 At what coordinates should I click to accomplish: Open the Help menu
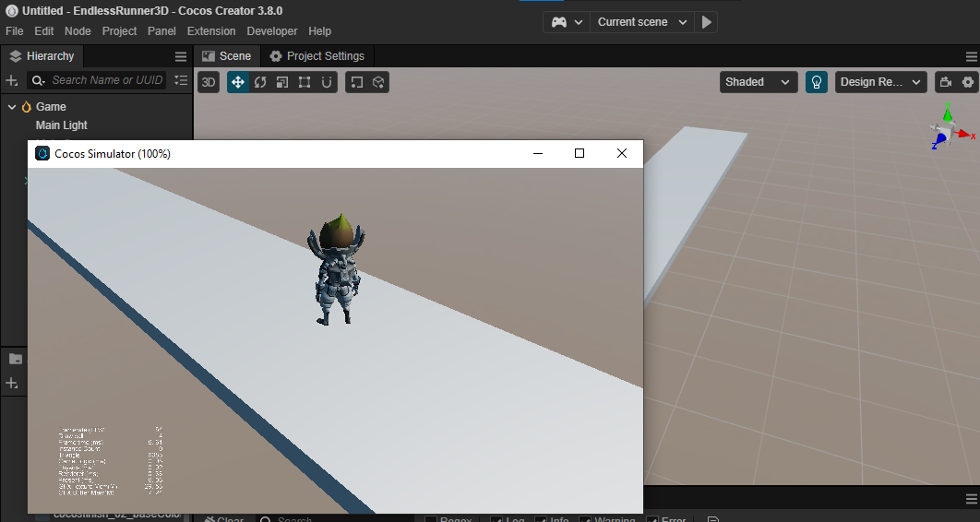pos(319,31)
